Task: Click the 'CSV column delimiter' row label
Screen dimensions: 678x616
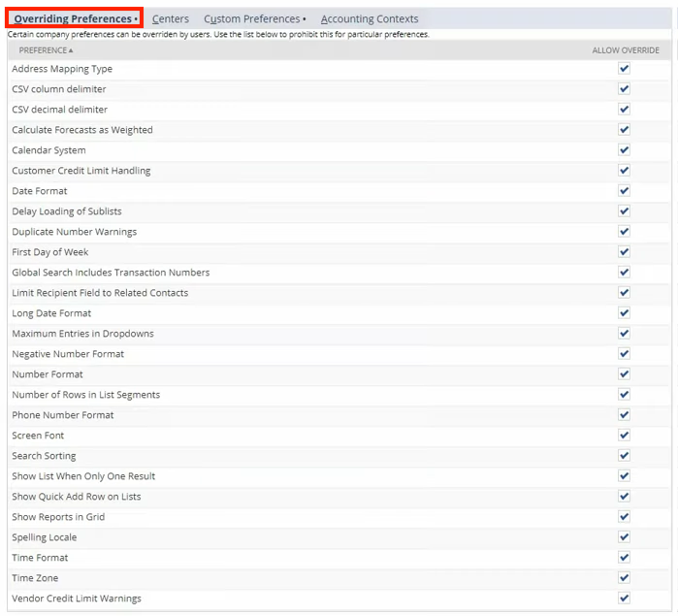Action: coord(59,89)
